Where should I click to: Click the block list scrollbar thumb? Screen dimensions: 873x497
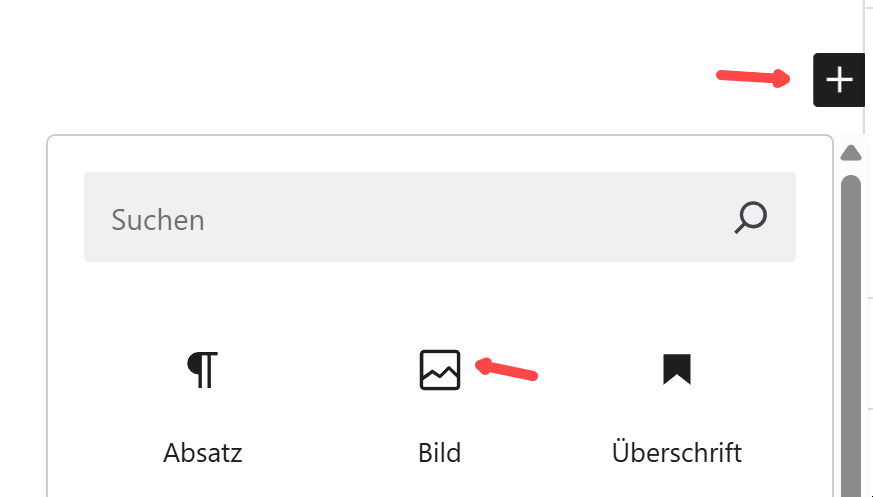click(x=851, y=330)
